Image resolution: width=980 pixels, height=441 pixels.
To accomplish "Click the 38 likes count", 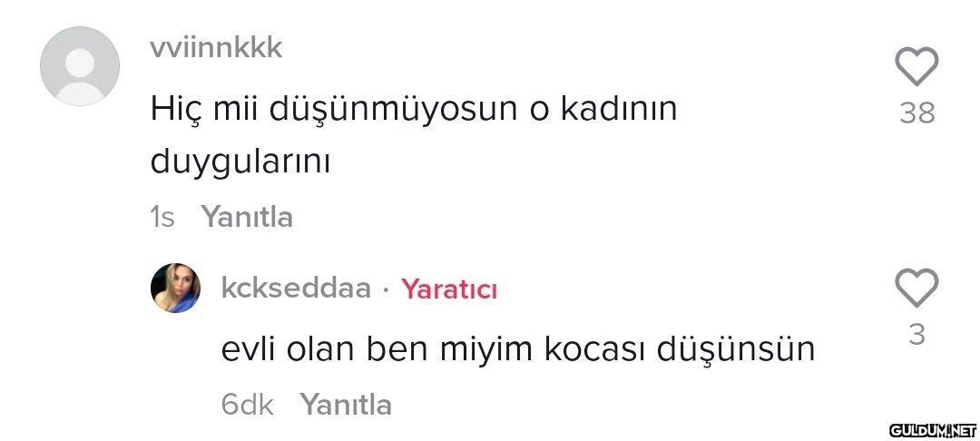I will pos(916,113).
